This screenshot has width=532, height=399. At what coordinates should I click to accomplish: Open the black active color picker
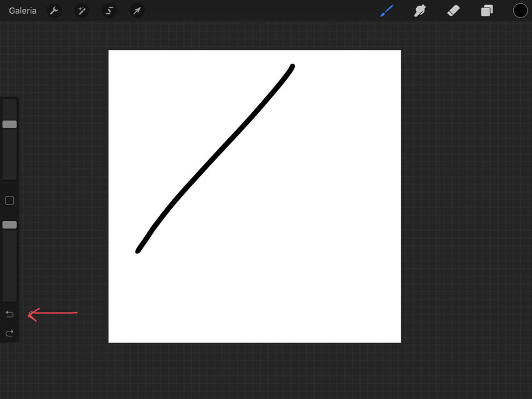point(519,11)
